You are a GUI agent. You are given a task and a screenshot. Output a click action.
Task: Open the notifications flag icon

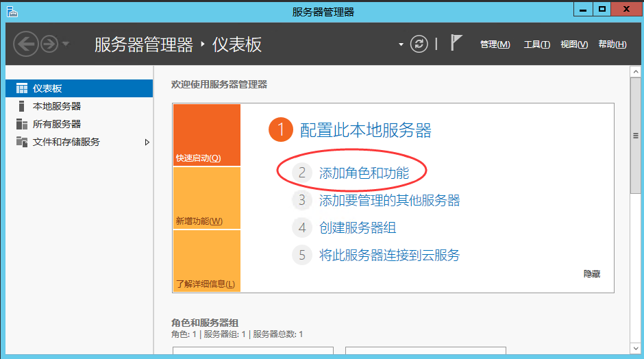[456, 42]
